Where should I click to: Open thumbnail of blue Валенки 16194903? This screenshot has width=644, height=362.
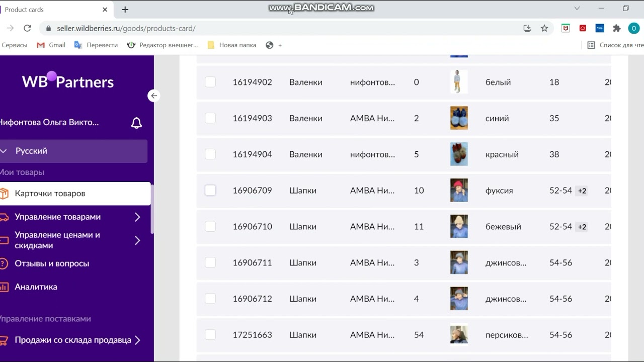(459, 118)
